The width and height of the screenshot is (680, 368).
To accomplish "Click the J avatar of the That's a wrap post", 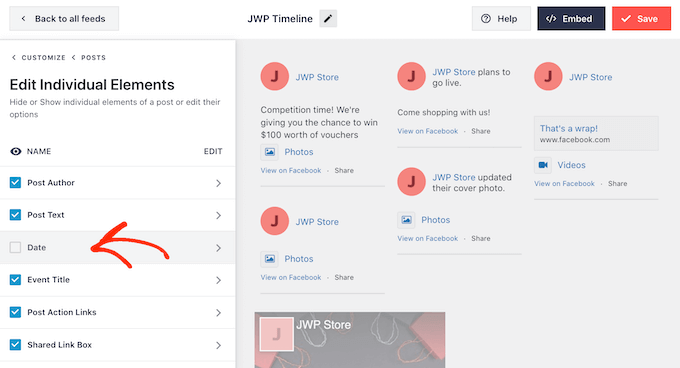I will [548, 77].
